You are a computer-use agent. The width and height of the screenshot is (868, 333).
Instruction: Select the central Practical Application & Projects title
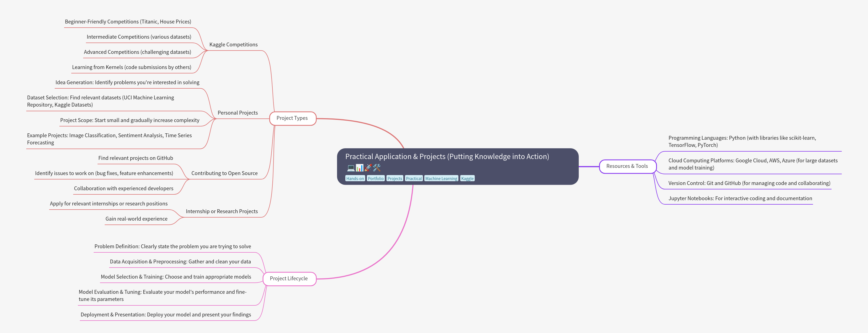pos(447,157)
